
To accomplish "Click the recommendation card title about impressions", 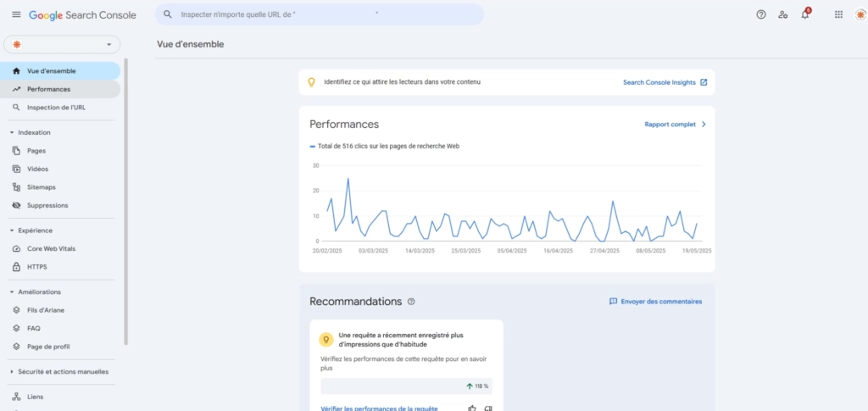I will point(401,340).
